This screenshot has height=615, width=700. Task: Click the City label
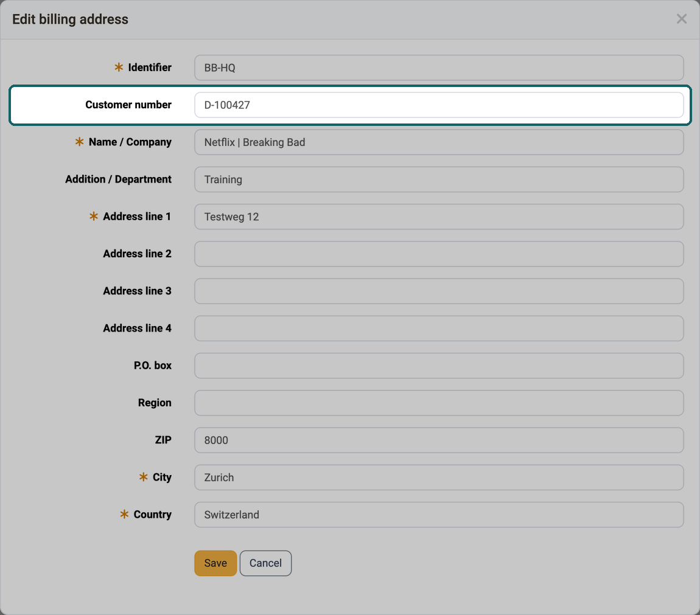pos(162,477)
